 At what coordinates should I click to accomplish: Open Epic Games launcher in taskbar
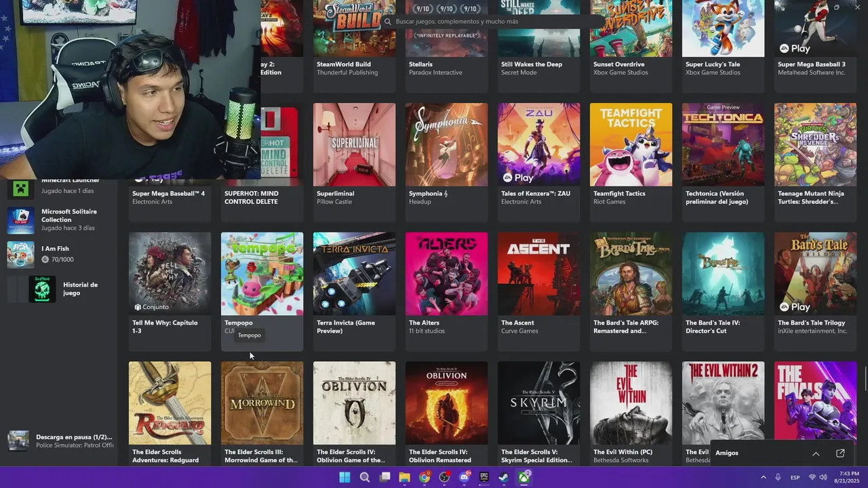point(484,477)
